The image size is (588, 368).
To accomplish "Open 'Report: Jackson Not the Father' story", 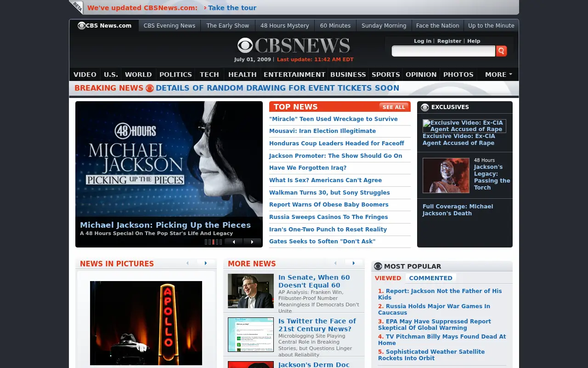I will click(x=440, y=294).
